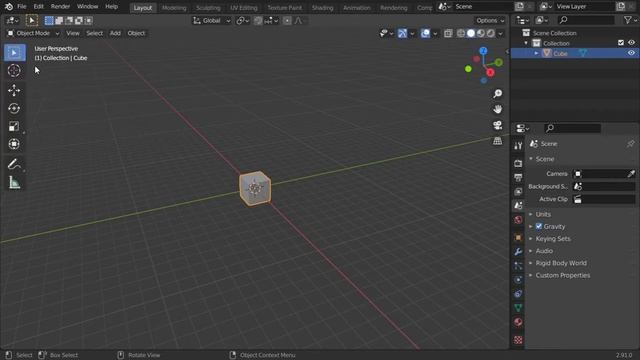
Task: Switch to Wireframe shading
Action: pos(461,33)
